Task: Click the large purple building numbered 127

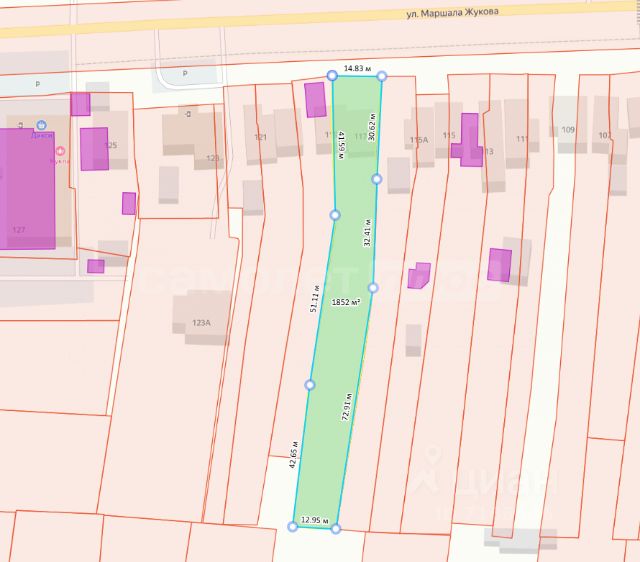Action: coord(27,189)
